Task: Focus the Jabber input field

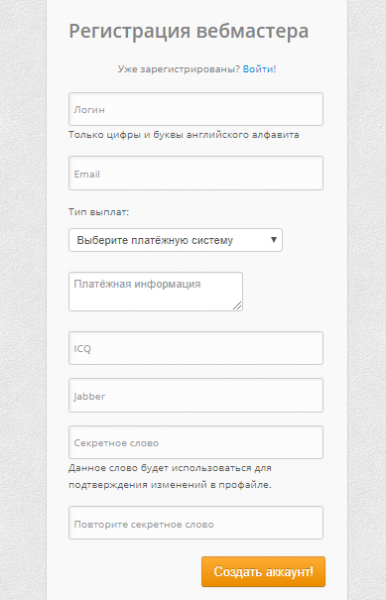Action: pos(196,395)
